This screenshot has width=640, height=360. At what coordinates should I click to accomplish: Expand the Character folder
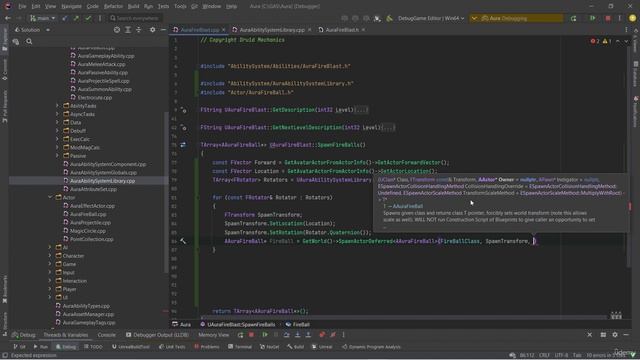point(50,256)
